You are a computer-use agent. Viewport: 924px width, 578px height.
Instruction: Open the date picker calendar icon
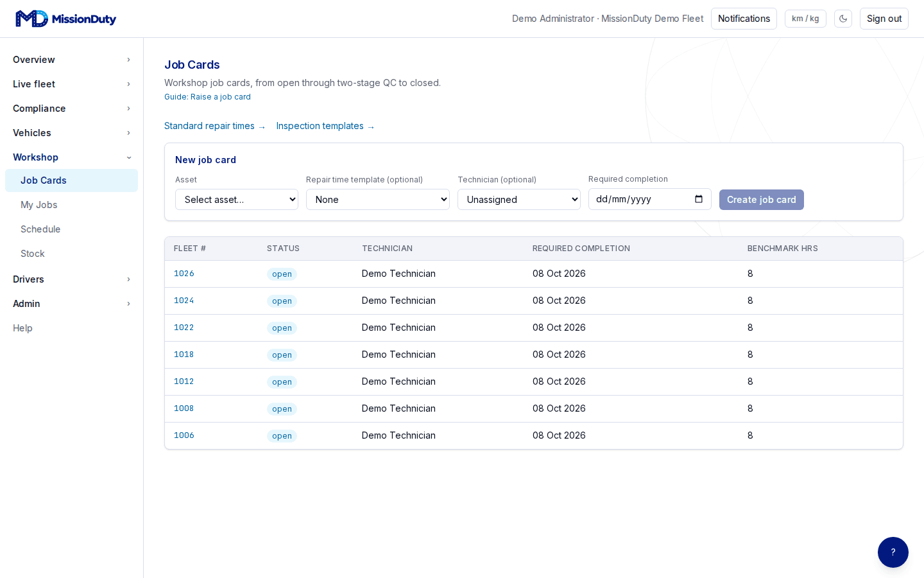699,199
